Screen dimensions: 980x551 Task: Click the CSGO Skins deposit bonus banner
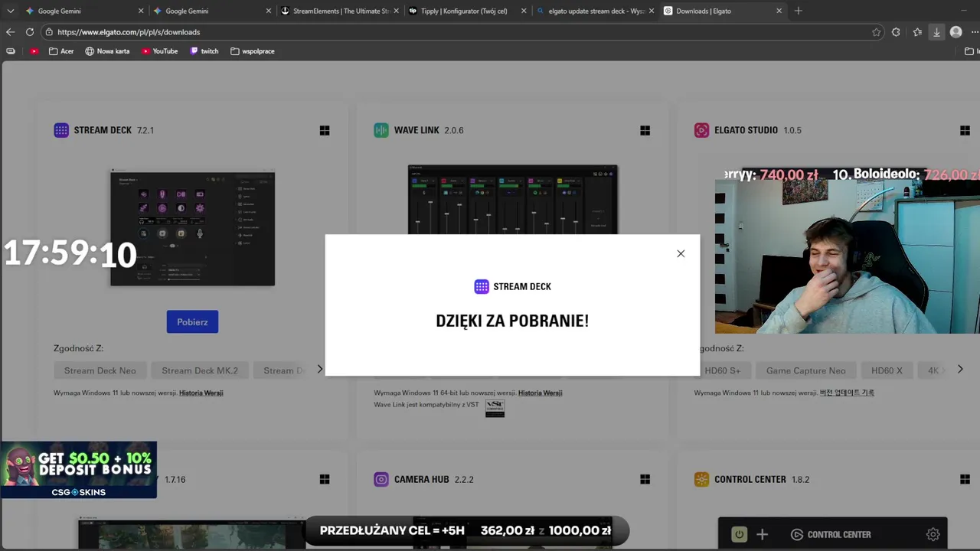[x=78, y=470]
